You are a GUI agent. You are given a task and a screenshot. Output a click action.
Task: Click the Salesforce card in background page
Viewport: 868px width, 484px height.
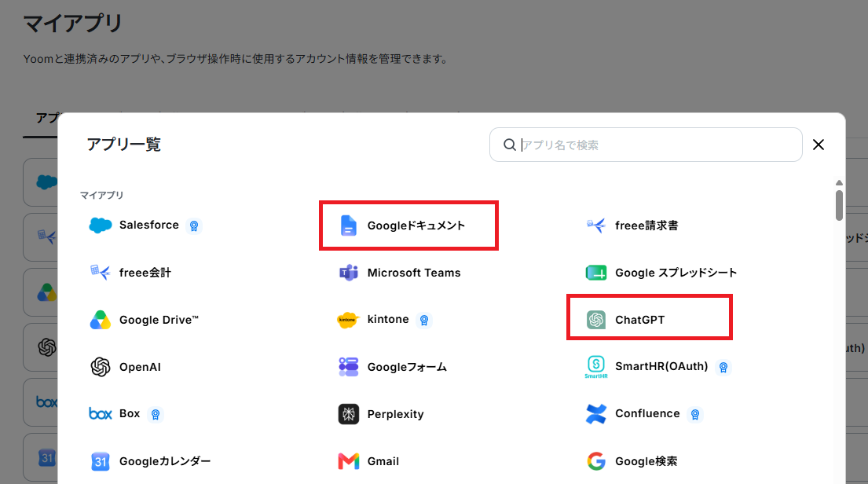tap(40, 182)
